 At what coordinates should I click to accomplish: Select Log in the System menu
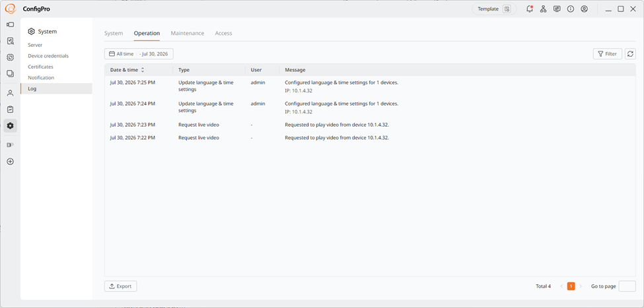pyautogui.click(x=56, y=88)
